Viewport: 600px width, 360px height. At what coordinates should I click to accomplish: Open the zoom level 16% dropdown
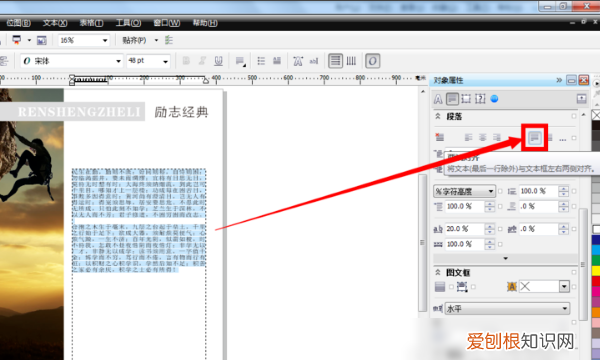point(105,40)
